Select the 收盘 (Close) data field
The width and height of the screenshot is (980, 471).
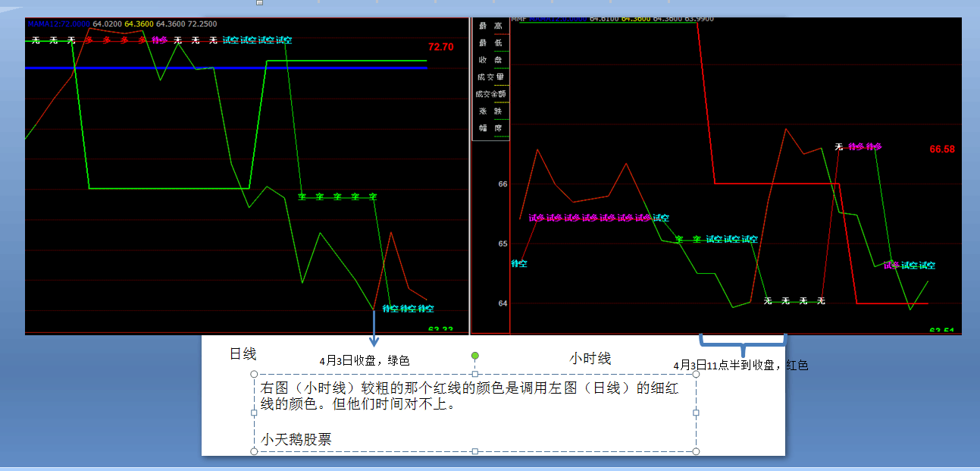[x=491, y=59]
